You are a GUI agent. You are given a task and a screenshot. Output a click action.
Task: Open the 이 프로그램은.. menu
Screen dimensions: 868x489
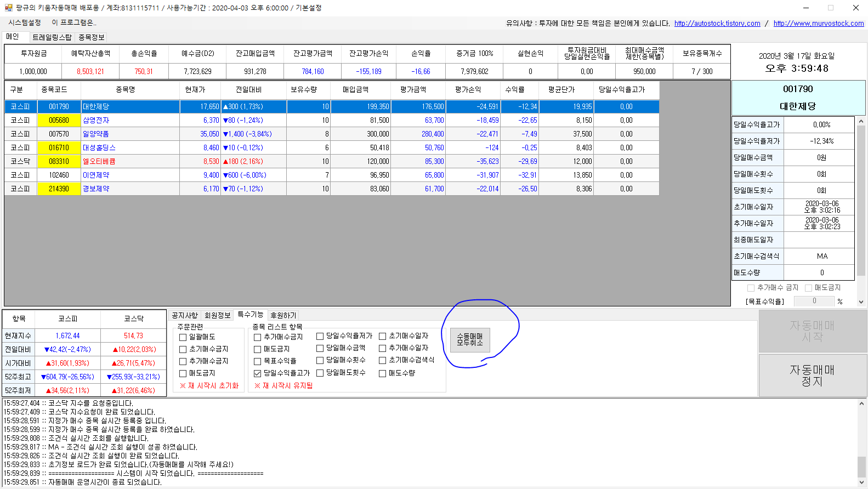point(74,22)
